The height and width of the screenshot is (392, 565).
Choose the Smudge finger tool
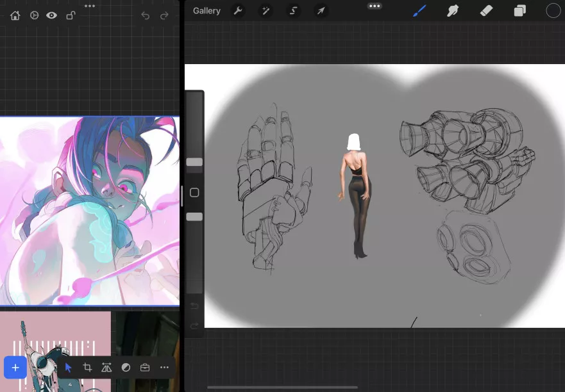pyautogui.click(x=453, y=11)
